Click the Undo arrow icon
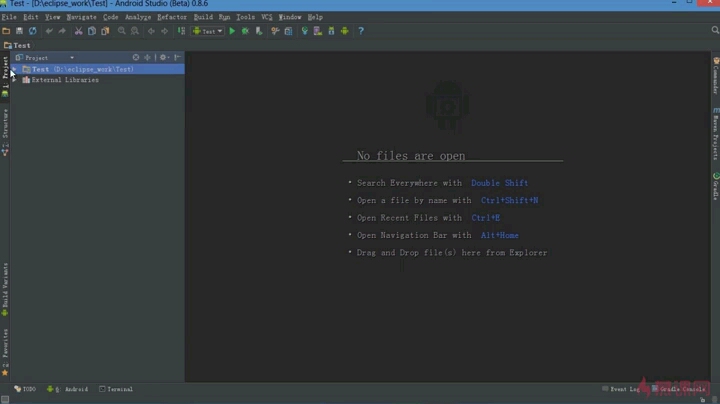 tap(49, 31)
